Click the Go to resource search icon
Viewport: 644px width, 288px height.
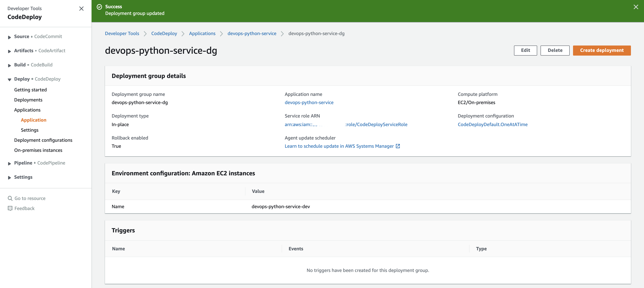10,198
